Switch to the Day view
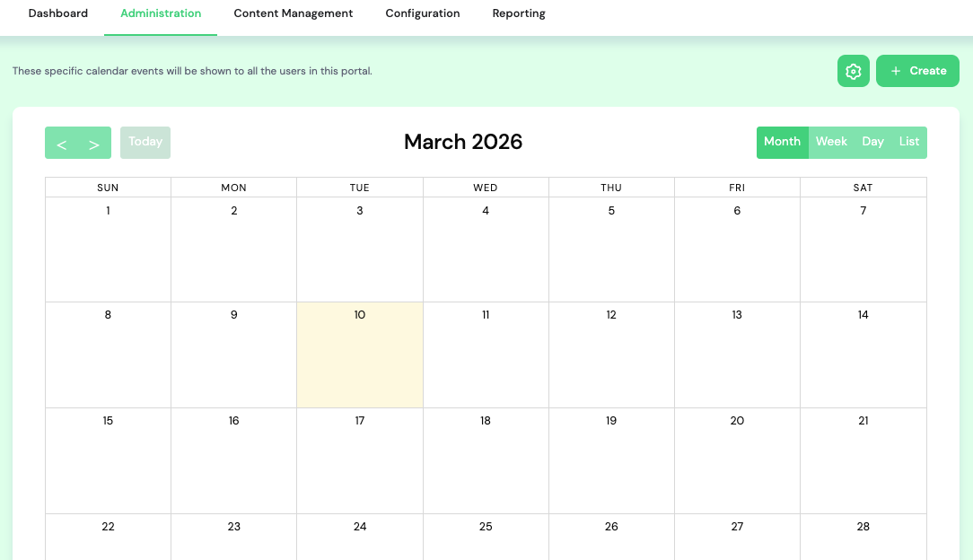973x560 pixels. (x=872, y=142)
